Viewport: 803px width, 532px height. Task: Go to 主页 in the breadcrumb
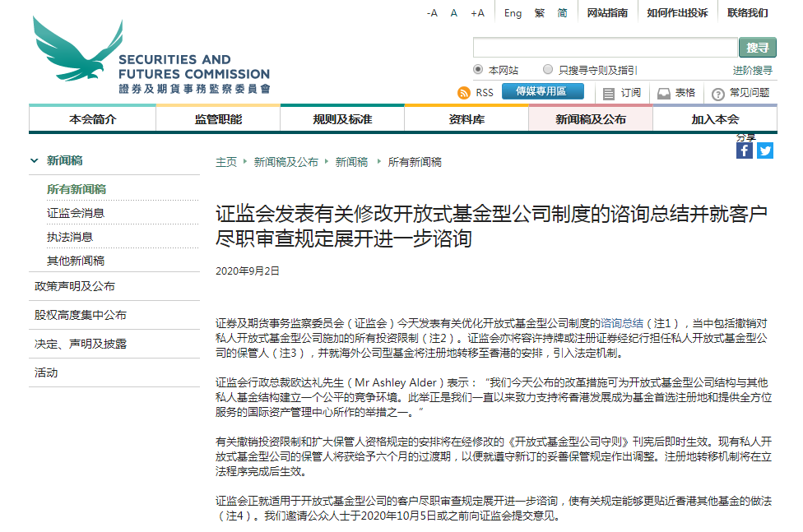pos(226,162)
